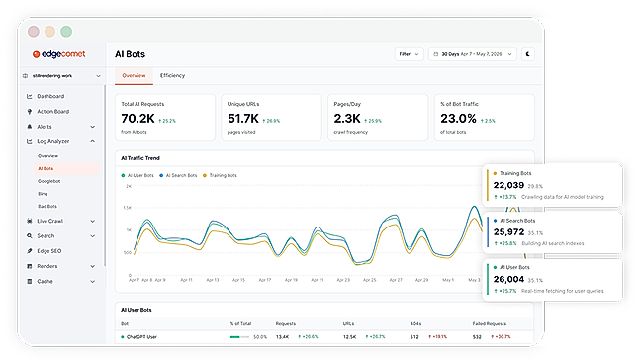Viewport: 640px width, 364px height.
Task: Open the Googlebot submenu item
Action: click(x=49, y=181)
